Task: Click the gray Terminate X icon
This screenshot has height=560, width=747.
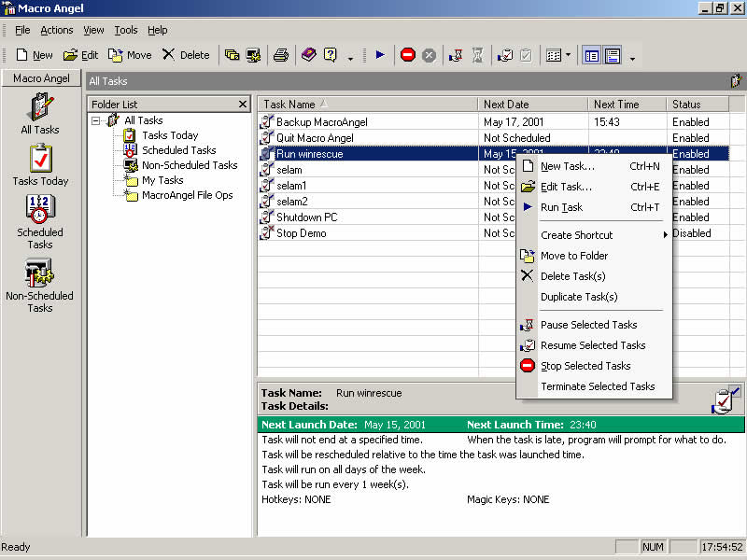Action: (x=429, y=55)
